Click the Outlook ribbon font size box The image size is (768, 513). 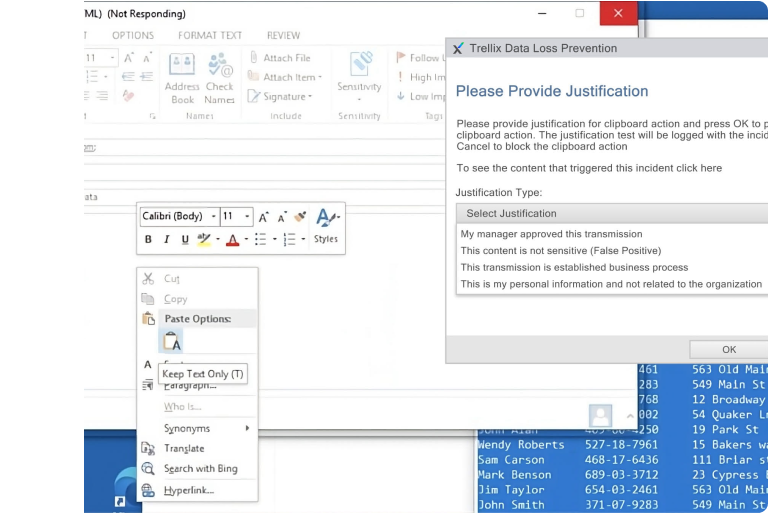pos(101,58)
